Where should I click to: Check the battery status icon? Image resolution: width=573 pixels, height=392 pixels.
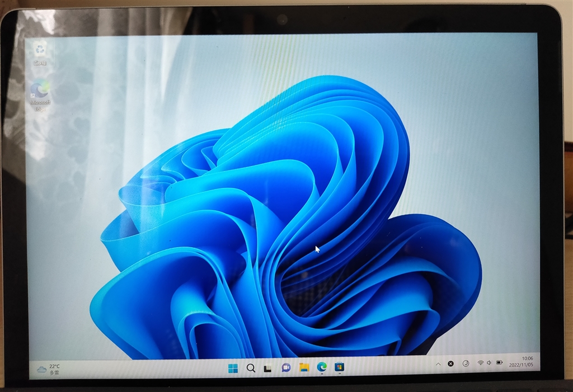click(x=500, y=362)
